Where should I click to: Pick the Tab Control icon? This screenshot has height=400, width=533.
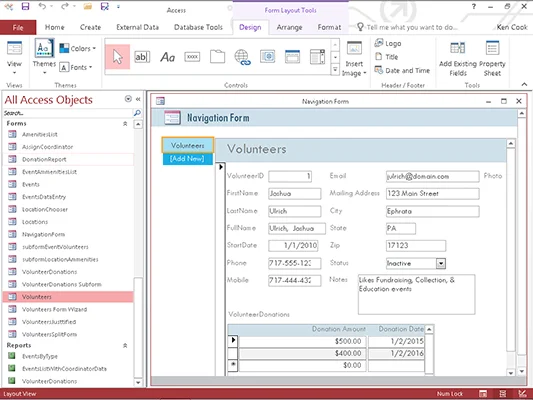coord(217,57)
